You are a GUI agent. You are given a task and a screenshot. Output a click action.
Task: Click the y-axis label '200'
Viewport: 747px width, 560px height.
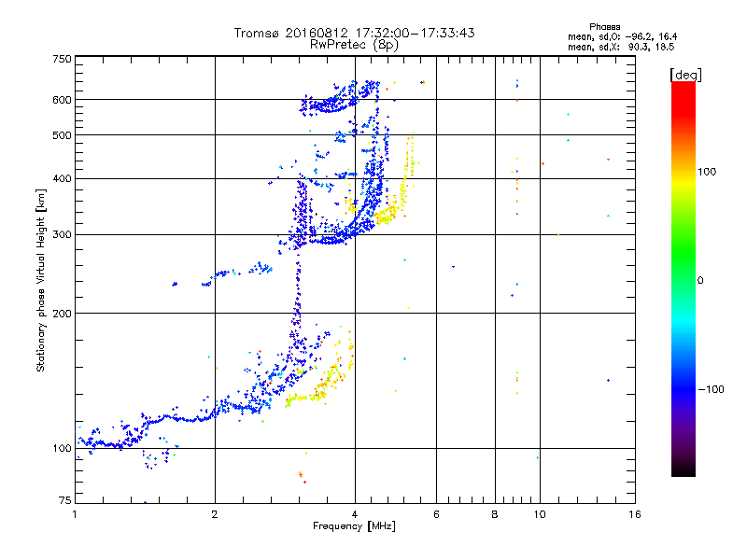pyautogui.click(x=62, y=314)
